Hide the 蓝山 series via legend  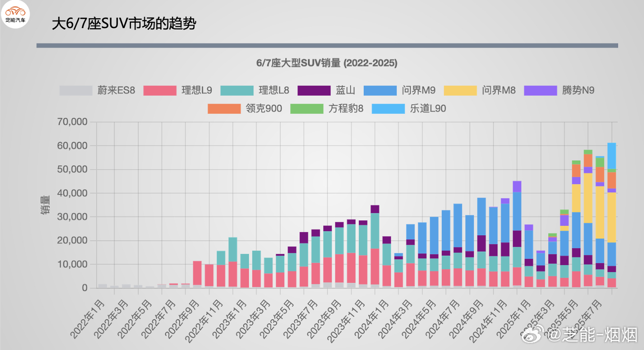(x=314, y=91)
